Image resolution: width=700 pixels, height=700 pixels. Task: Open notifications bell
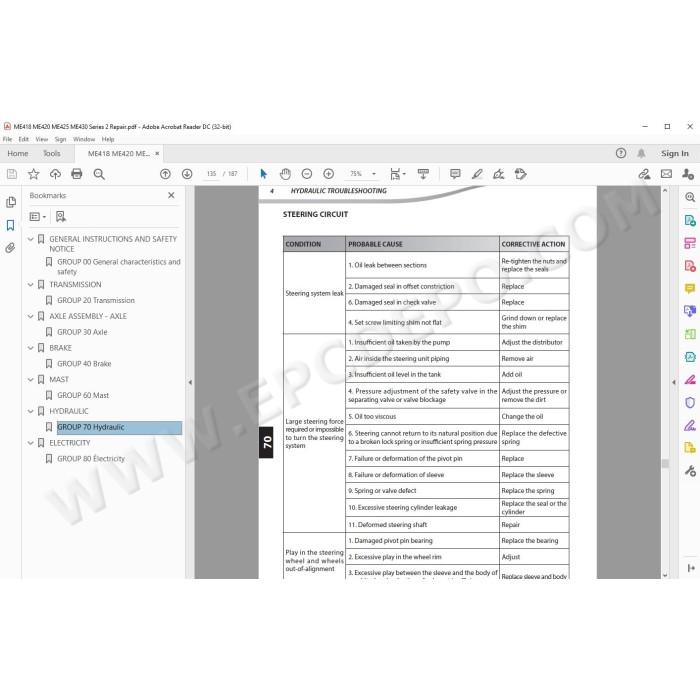641,154
